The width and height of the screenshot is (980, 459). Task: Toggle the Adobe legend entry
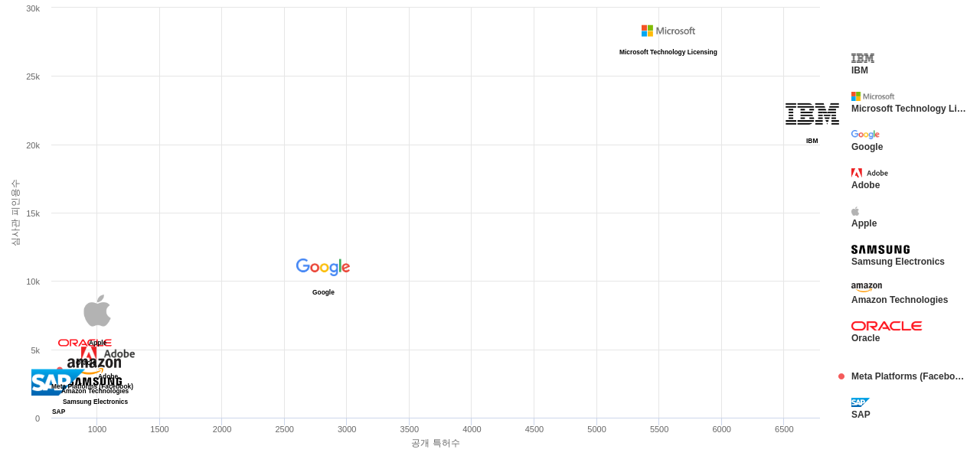pyautogui.click(x=866, y=185)
